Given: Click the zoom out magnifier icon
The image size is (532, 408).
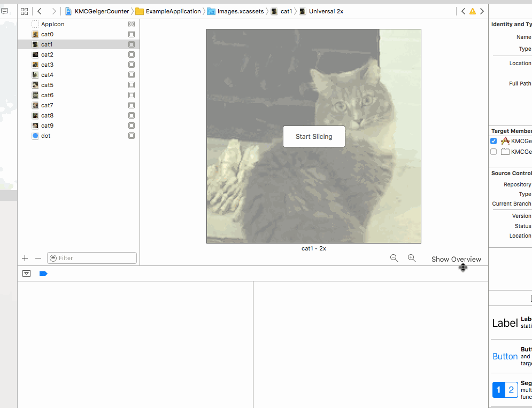Looking at the screenshot, I should tap(394, 258).
